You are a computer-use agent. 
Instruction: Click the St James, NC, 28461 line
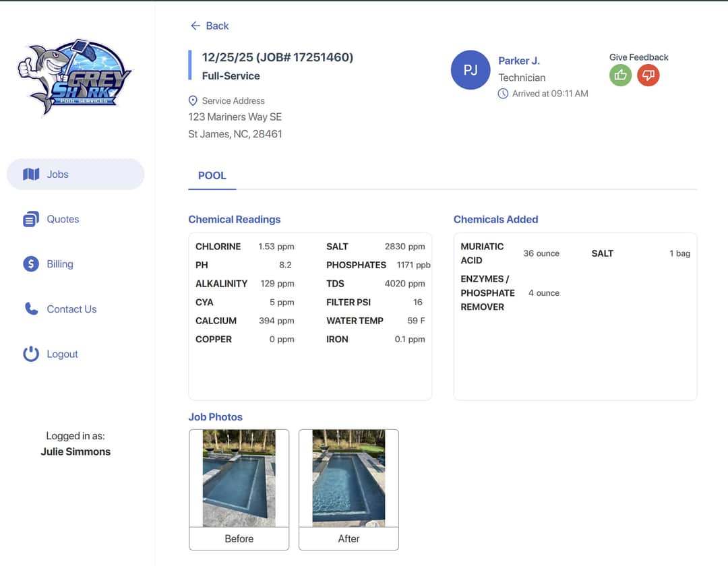click(x=235, y=134)
